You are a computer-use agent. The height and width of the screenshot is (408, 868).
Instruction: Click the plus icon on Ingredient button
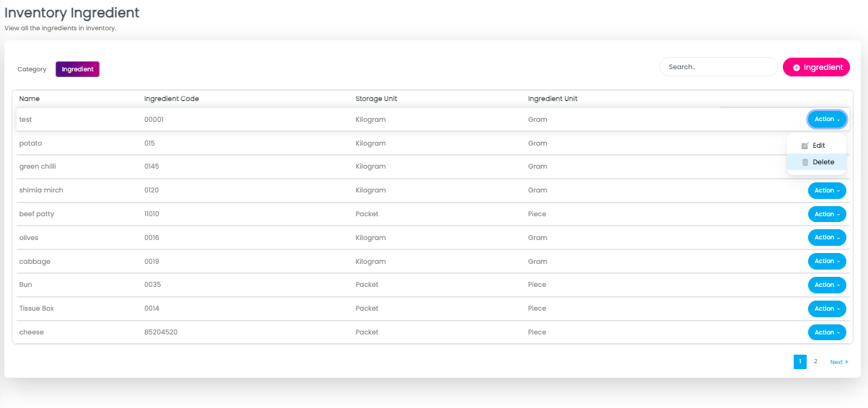[x=797, y=67]
